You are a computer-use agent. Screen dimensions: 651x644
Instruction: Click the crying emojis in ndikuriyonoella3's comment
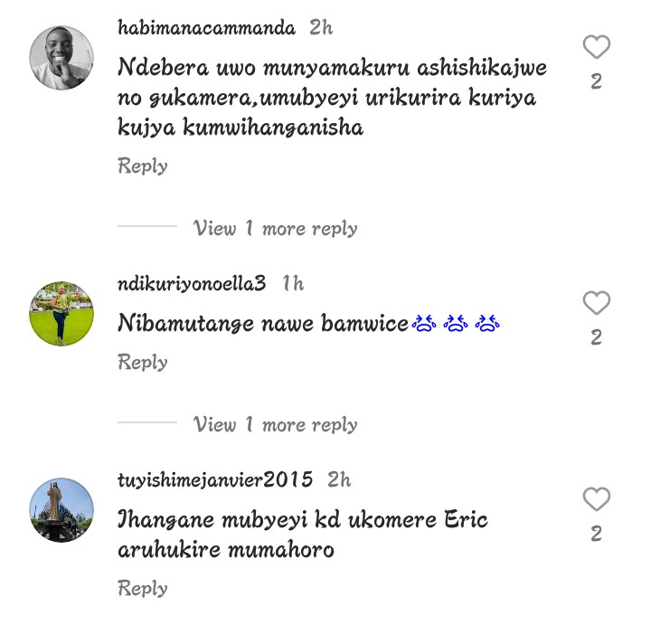pos(456,323)
